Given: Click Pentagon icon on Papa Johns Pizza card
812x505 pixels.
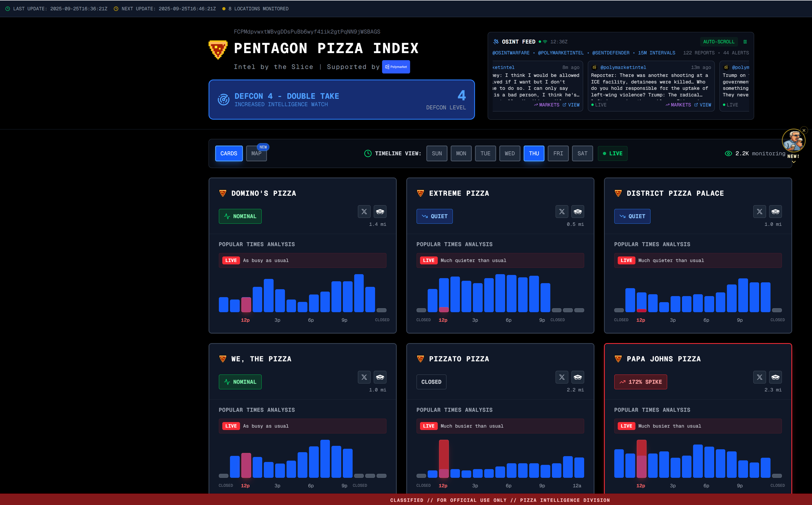Looking at the screenshot, I should tap(776, 377).
